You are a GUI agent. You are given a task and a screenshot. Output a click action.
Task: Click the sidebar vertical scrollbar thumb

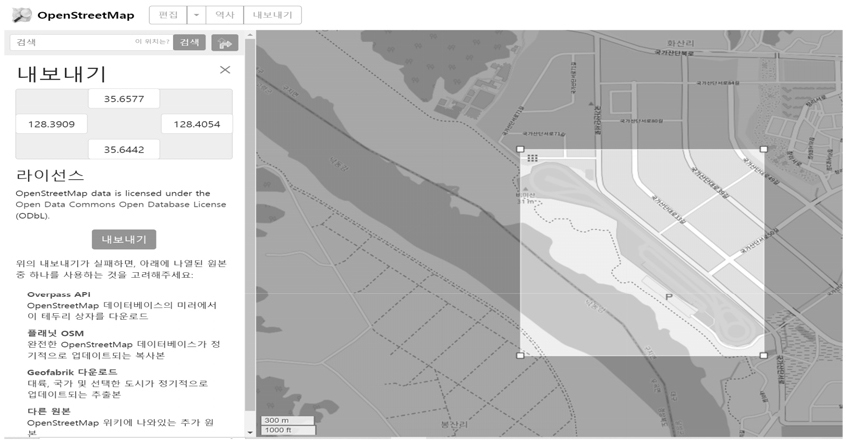point(250,224)
